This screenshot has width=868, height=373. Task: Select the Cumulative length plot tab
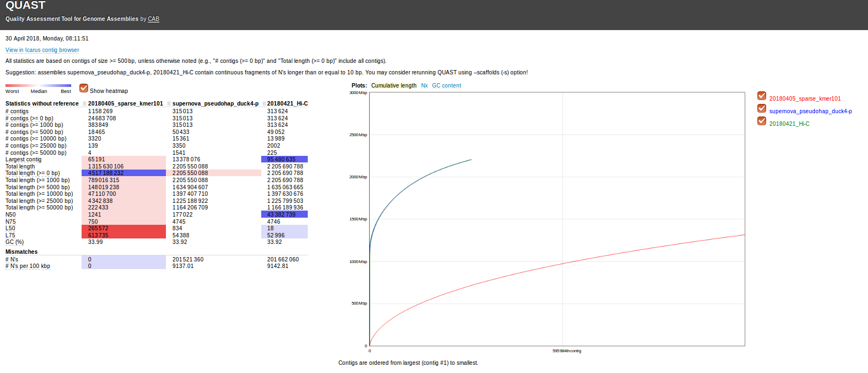click(x=394, y=86)
